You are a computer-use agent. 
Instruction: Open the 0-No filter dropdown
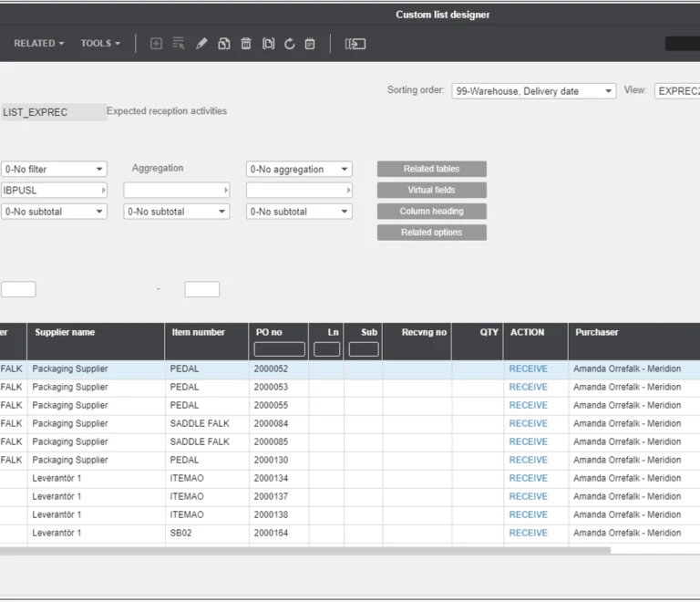pos(54,170)
